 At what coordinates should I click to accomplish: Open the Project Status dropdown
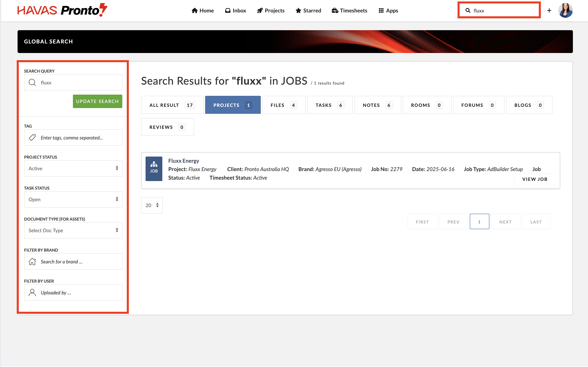(73, 168)
